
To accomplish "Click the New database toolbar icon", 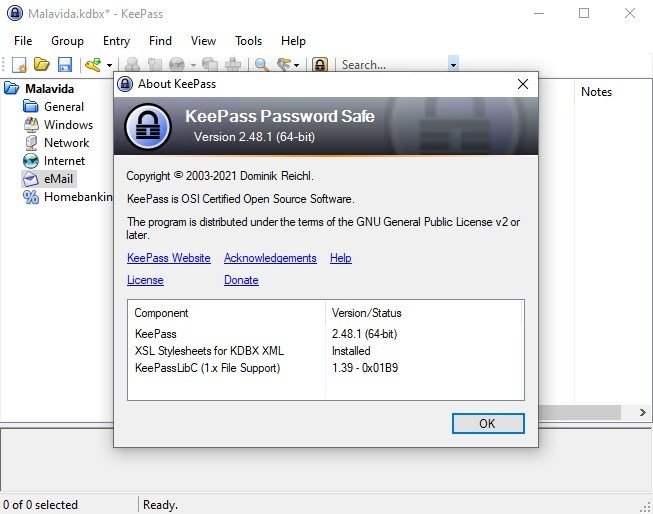I will pyautogui.click(x=19, y=65).
